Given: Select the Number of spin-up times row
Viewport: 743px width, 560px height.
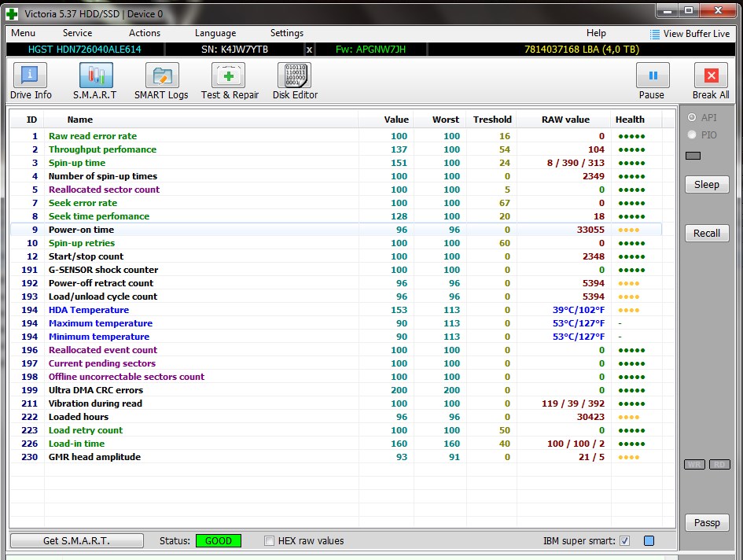Looking at the screenshot, I should tap(336, 176).
